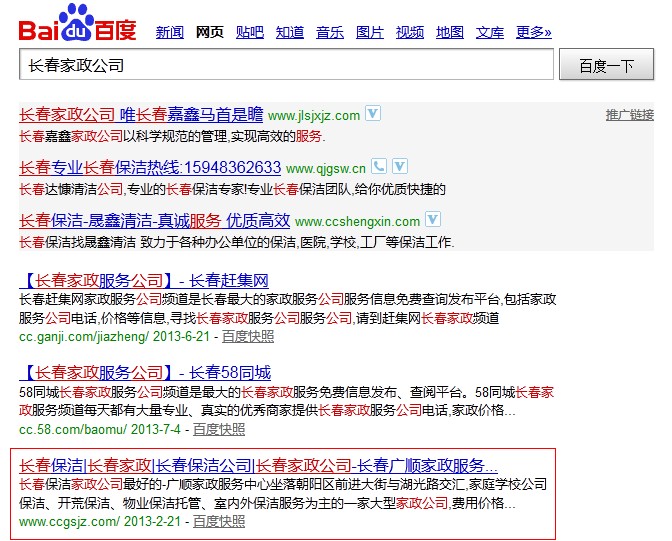Select the 网页 search tab
The height and width of the screenshot is (541, 672).
[x=210, y=32]
